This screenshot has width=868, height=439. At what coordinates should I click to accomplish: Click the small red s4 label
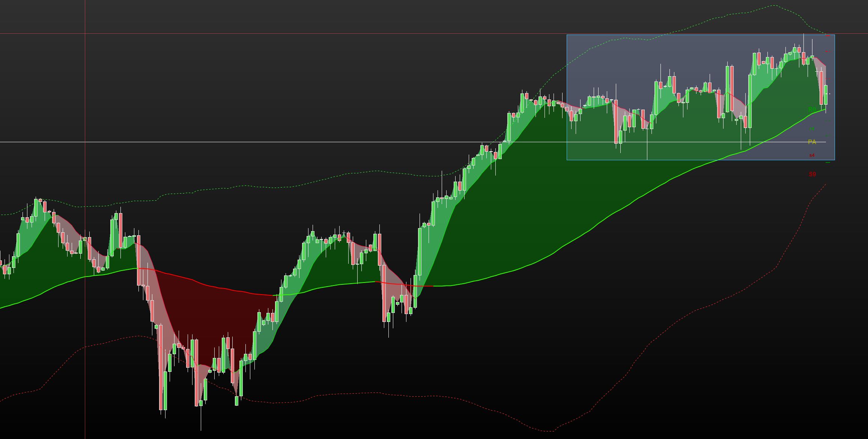click(x=812, y=155)
